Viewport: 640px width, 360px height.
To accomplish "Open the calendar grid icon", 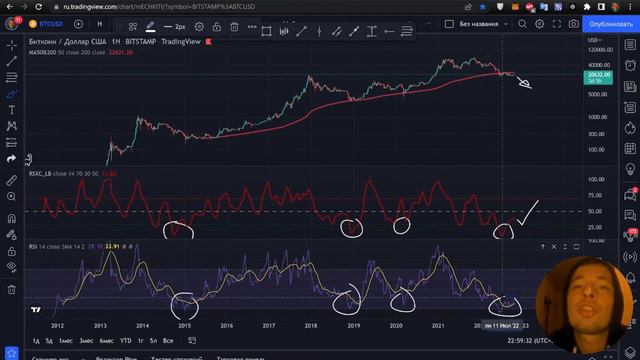I will point(630,149).
